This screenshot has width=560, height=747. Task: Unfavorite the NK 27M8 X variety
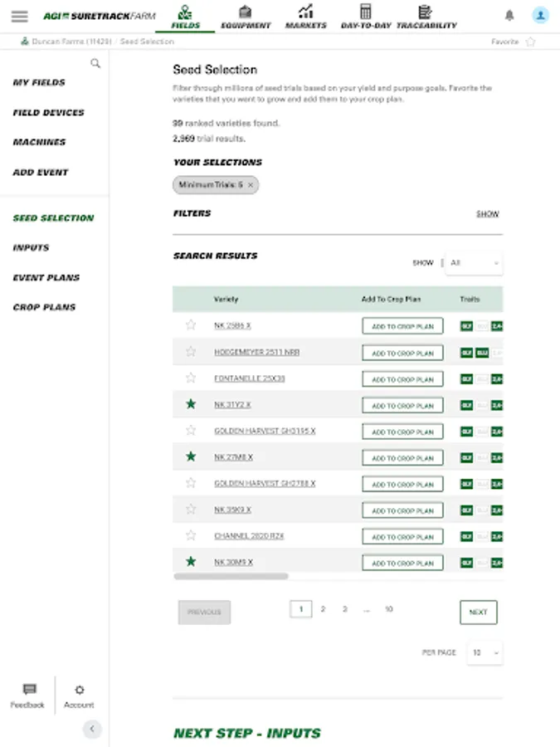[191, 456]
